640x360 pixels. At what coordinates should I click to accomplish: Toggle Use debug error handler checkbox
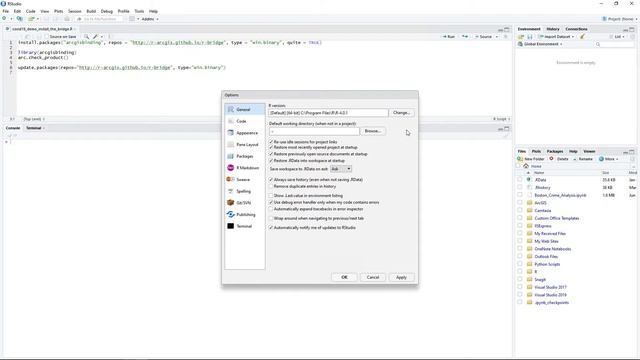pos(271,202)
